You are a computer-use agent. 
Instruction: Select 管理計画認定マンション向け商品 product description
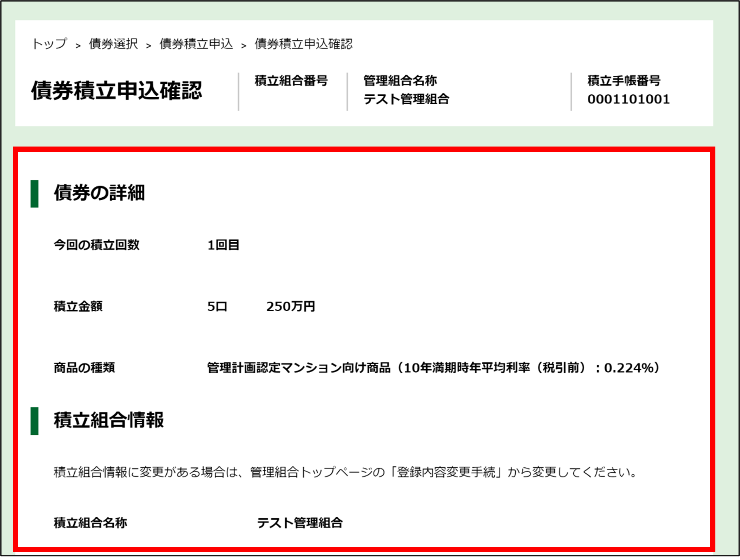click(x=434, y=368)
